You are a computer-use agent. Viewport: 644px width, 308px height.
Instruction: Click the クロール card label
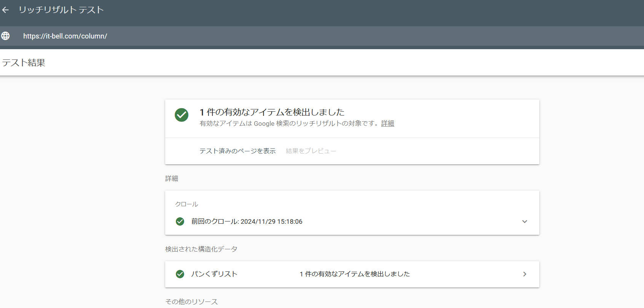pyautogui.click(x=187, y=204)
